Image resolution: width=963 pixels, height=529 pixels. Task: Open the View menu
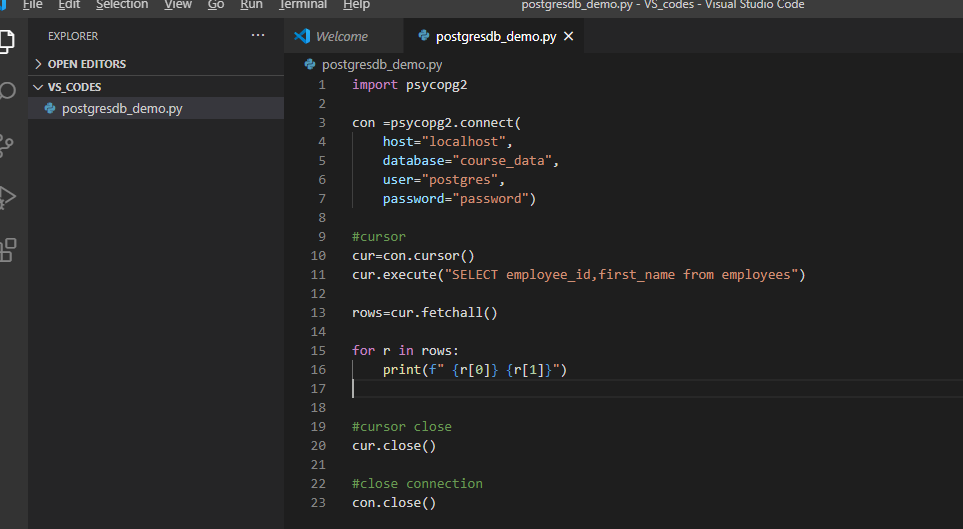click(178, 5)
